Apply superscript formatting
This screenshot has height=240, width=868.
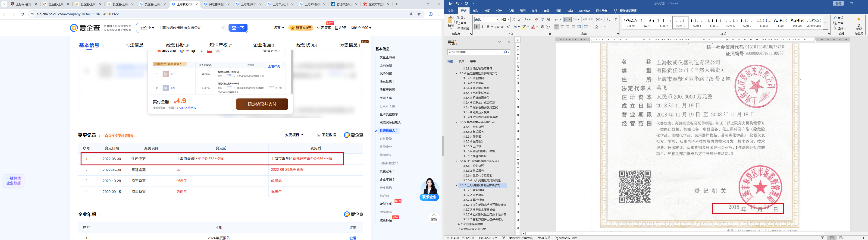[x=508, y=27]
